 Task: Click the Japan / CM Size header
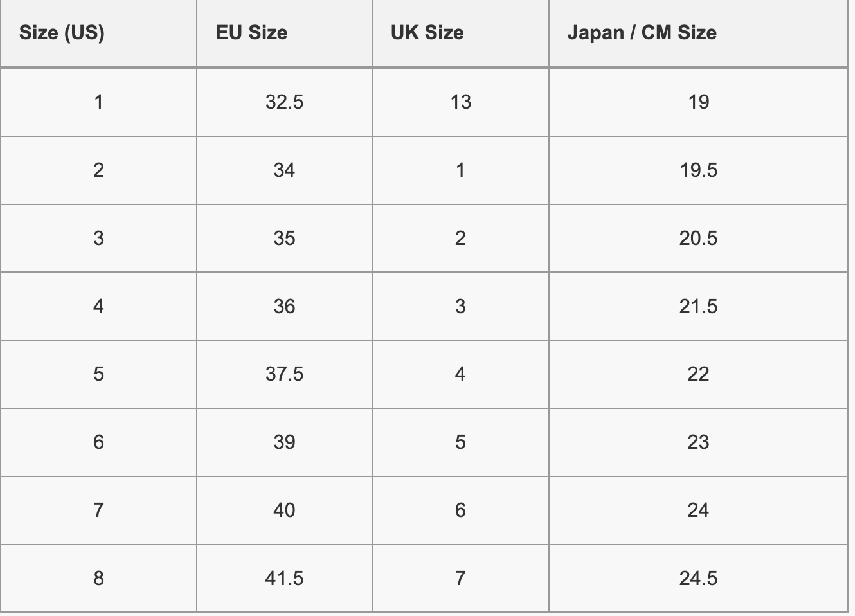coord(642,33)
